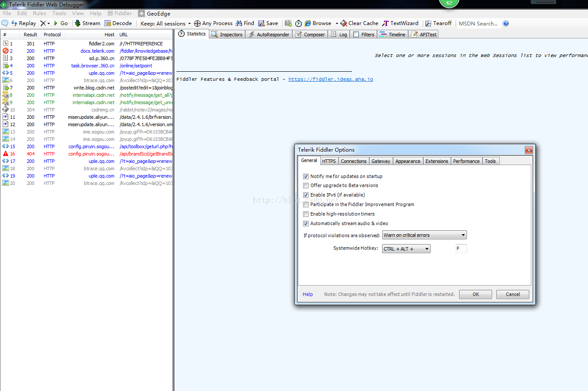Toggle Decode in toolbar
Viewport: 588px width, 391px height.
[118, 23]
